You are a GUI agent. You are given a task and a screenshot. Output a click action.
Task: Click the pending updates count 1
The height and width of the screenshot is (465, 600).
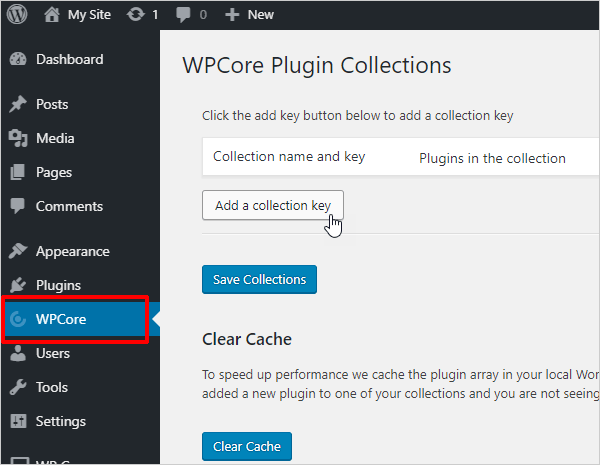coord(155,15)
